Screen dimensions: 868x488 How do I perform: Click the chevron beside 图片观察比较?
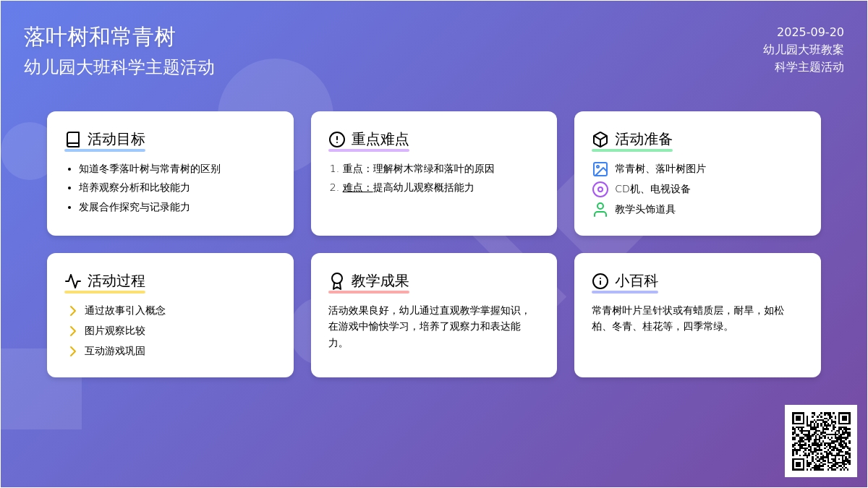pyautogui.click(x=72, y=331)
